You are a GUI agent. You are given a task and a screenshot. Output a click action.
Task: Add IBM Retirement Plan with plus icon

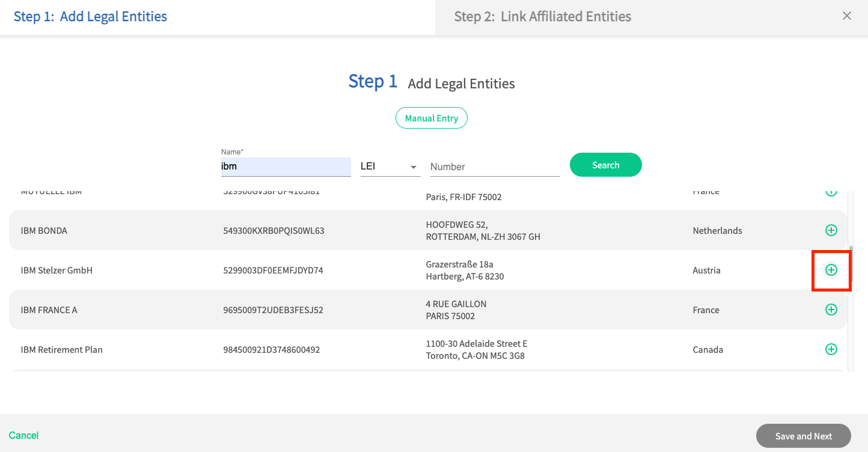coord(831,349)
